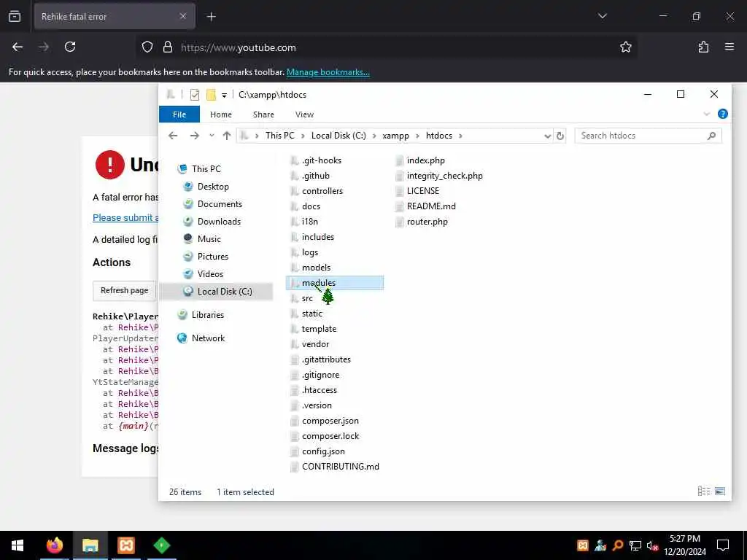Open Explorer help question mark icon
This screenshot has height=560, width=747.
click(722, 114)
